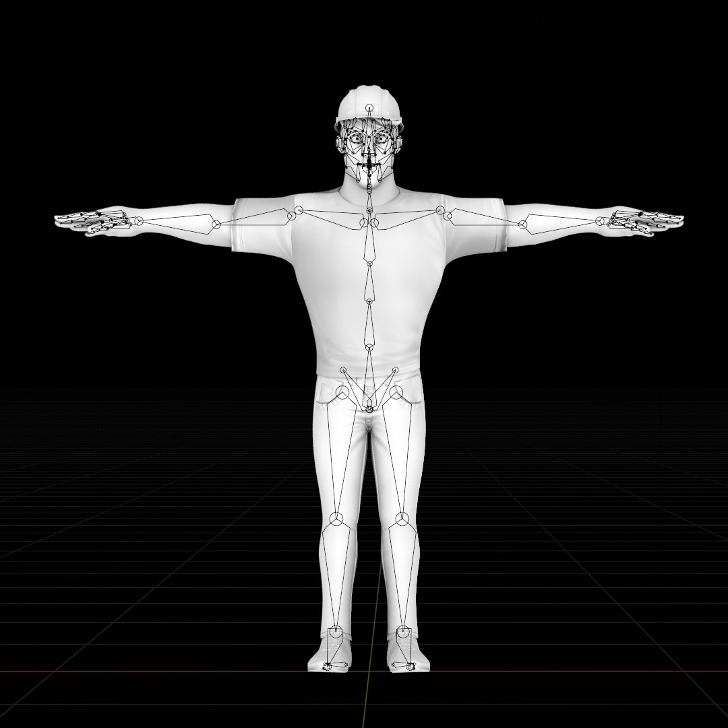Select the elbow joint on the screen-right arm

tap(523, 224)
